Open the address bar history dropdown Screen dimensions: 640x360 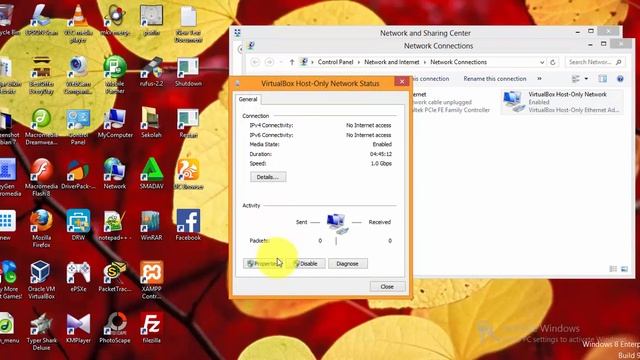pyautogui.click(x=542, y=62)
